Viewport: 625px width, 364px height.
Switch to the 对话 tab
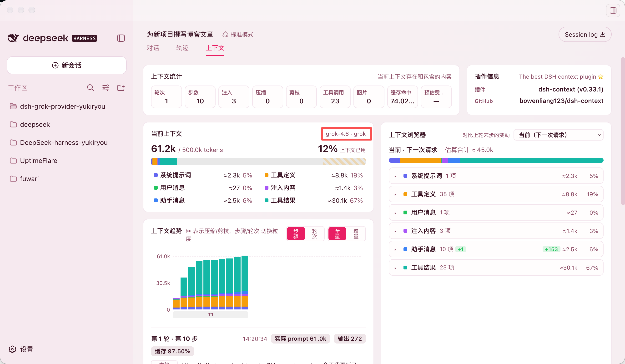153,48
